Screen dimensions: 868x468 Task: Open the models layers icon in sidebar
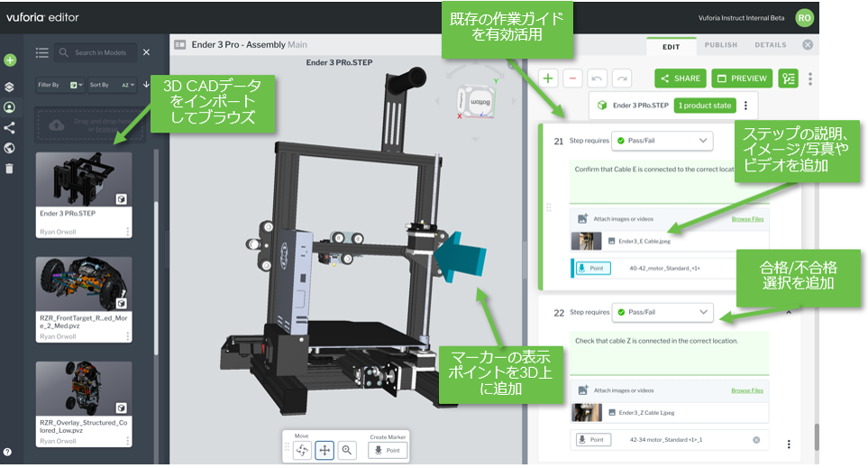[x=9, y=87]
